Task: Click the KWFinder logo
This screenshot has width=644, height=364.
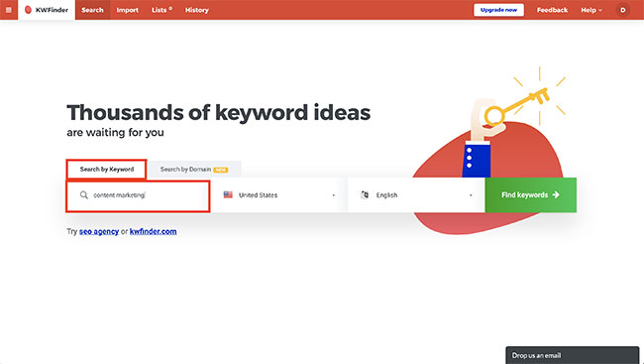Action: [47, 10]
